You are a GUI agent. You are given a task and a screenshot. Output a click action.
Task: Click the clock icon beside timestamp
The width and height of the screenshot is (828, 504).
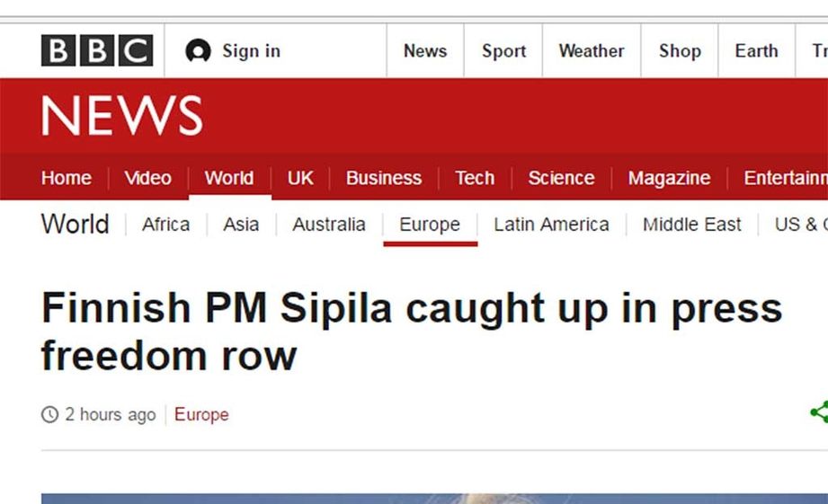(49, 415)
